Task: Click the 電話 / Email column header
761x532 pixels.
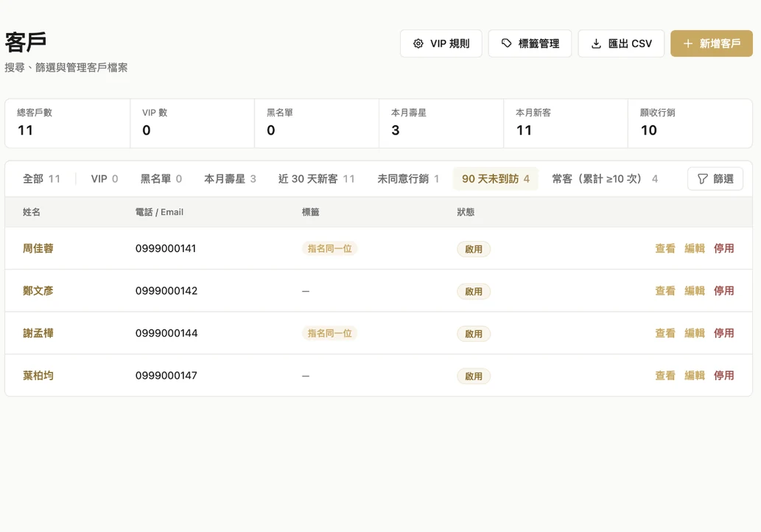Action: tap(159, 212)
